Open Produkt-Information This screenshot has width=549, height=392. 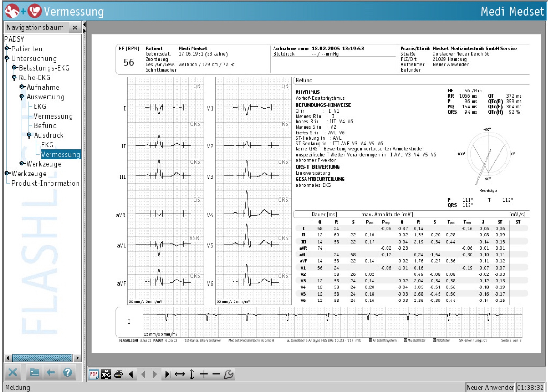[x=46, y=183]
